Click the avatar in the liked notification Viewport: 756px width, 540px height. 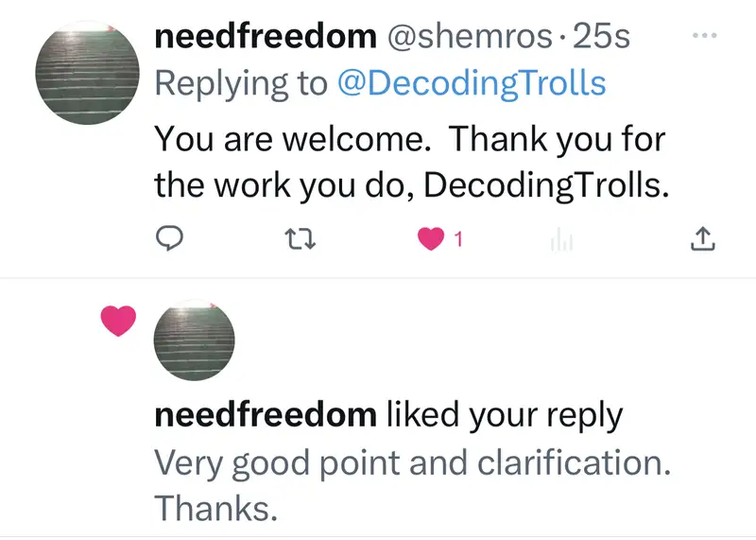194,340
